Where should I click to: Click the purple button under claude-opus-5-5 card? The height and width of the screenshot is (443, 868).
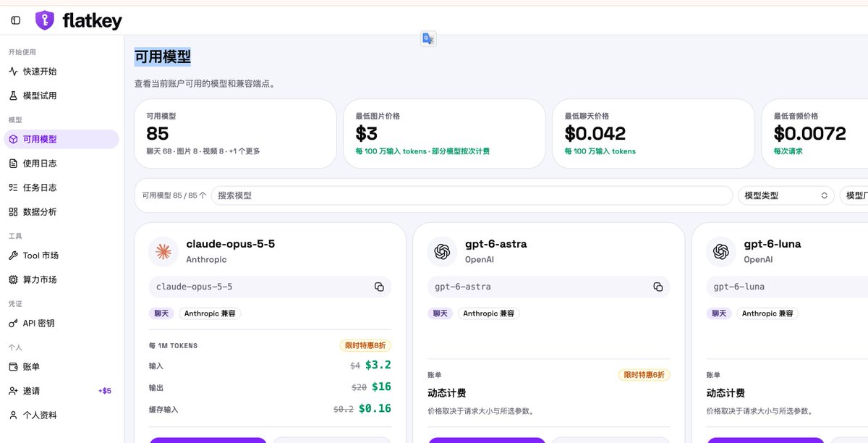(x=208, y=440)
